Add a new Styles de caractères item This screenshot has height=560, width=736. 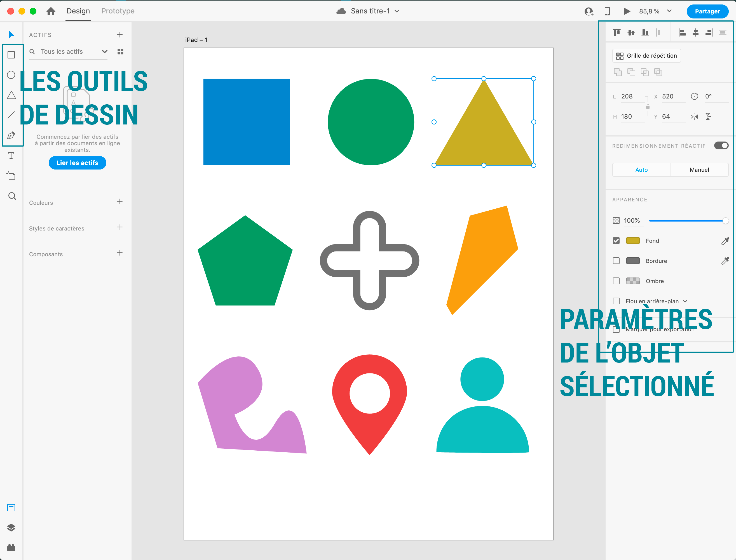120,227
